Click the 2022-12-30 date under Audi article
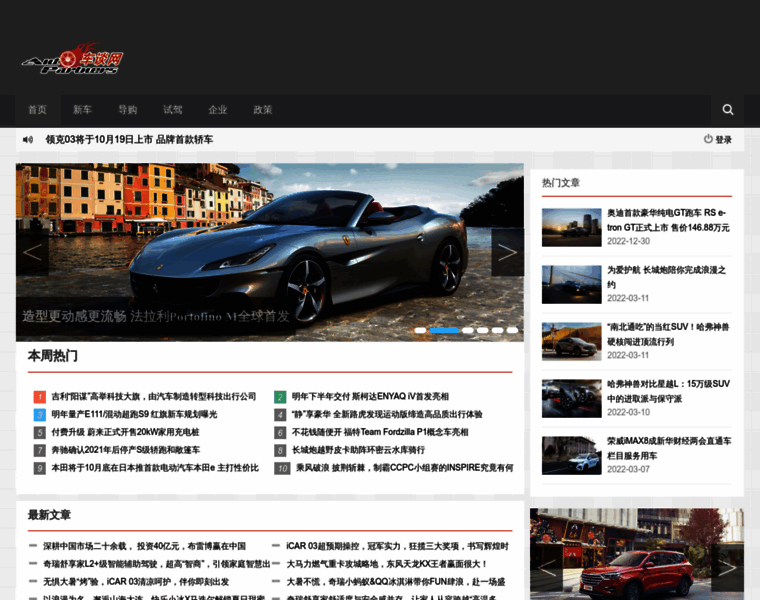This screenshot has height=600, width=760. [628, 241]
